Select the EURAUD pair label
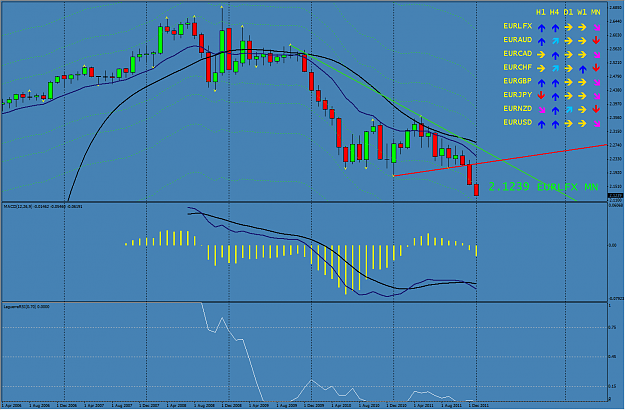The width and height of the screenshot is (625, 410). tap(517, 40)
